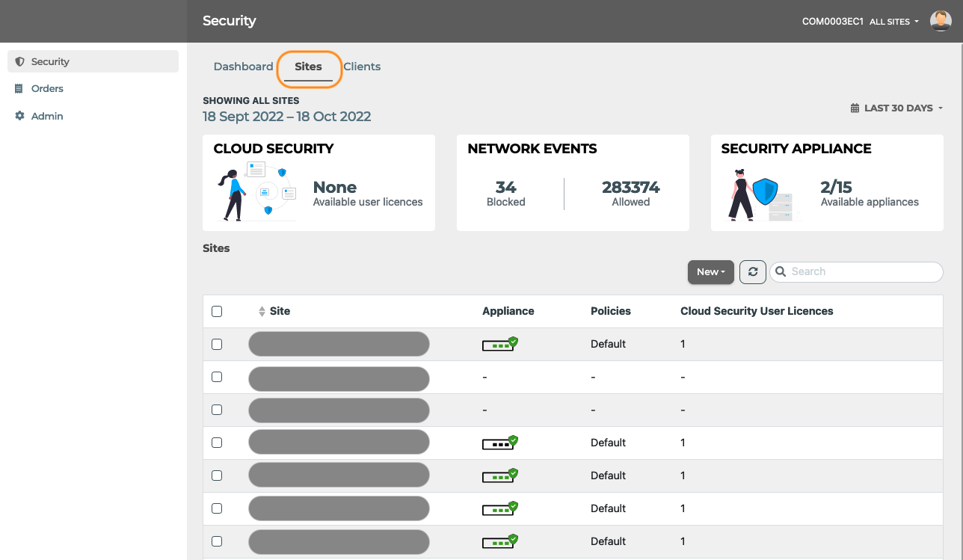963x560 pixels.
Task: Check the first site row checkbox
Action: (217, 345)
